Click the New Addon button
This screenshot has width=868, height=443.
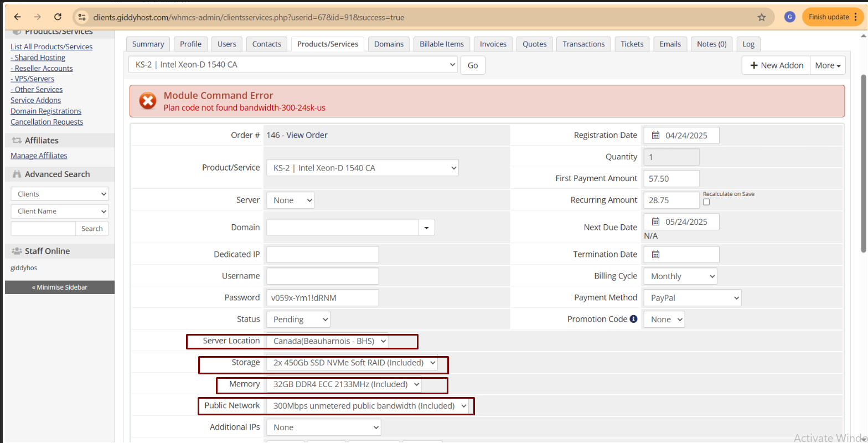(x=776, y=65)
